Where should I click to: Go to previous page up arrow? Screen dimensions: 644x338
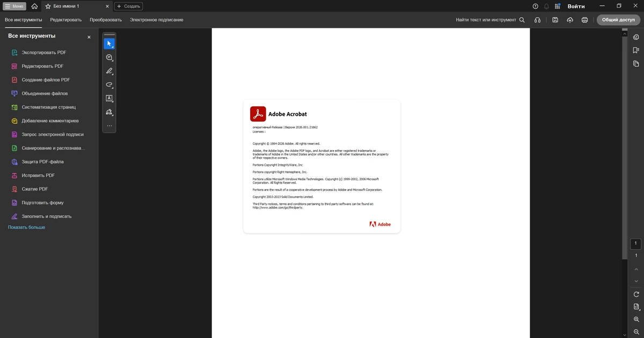tap(636, 269)
